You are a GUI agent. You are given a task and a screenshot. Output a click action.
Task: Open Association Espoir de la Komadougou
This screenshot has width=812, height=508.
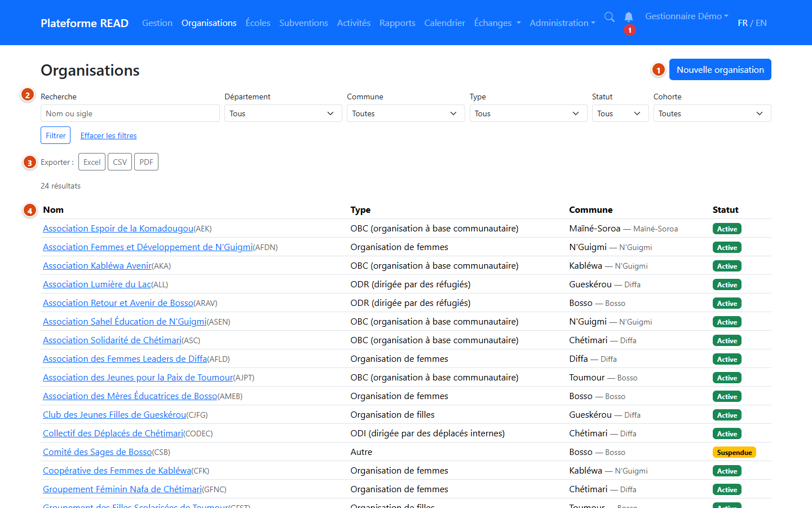(118, 228)
